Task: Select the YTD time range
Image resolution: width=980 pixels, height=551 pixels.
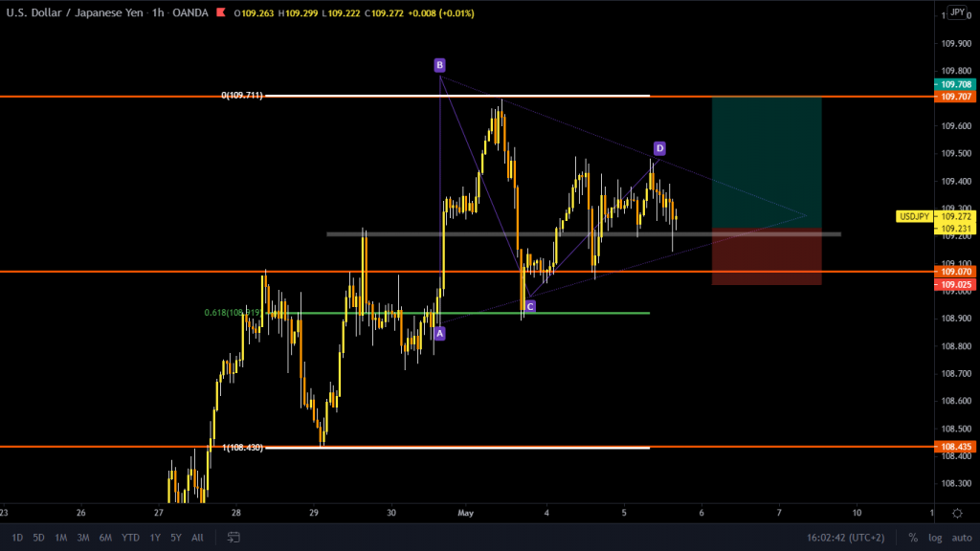Action: point(130,538)
